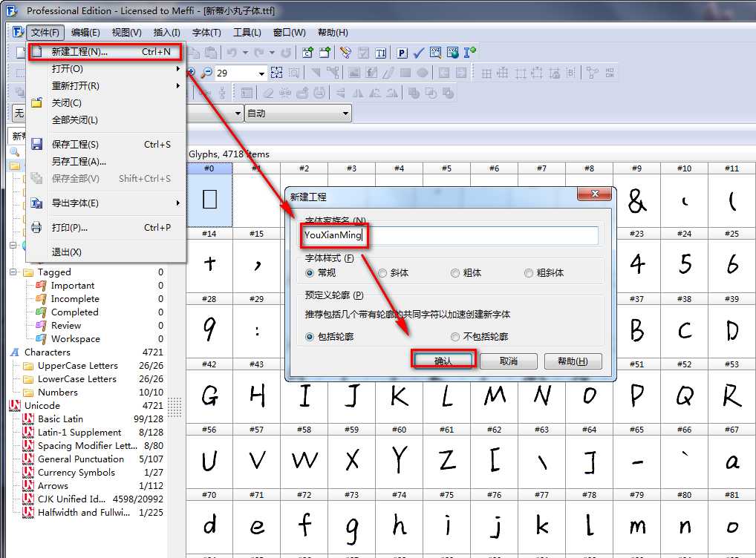Select the 斜体 font style radio button
This screenshot has height=558, width=756.
click(382, 273)
